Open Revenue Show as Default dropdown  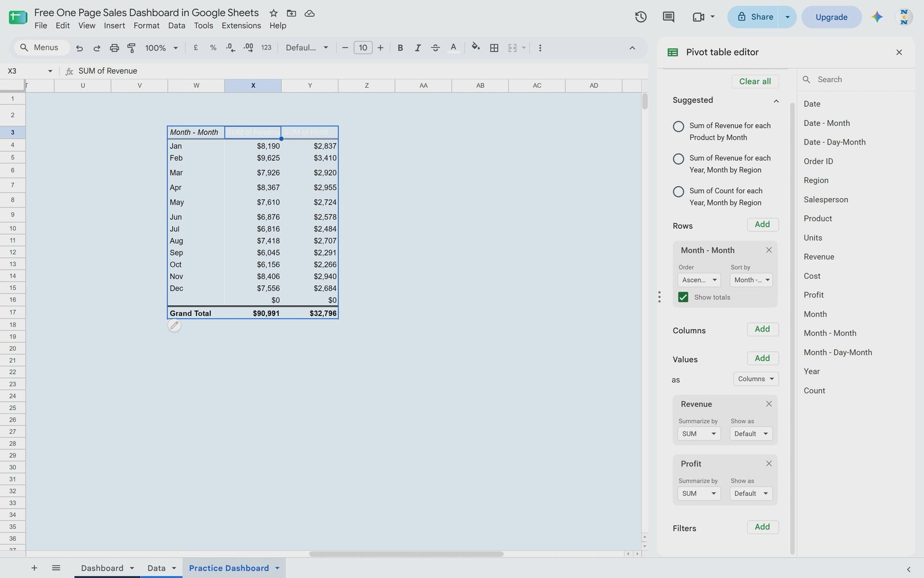click(751, 433)
